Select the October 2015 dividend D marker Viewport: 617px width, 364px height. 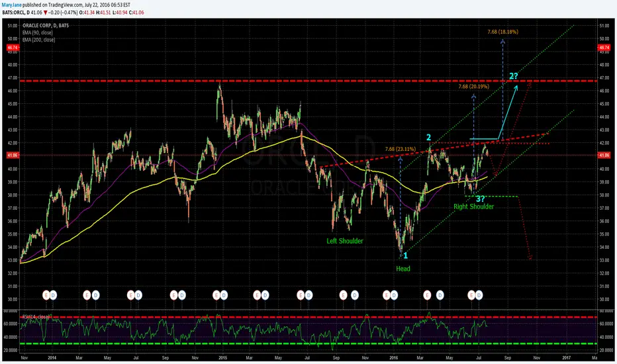355,295
